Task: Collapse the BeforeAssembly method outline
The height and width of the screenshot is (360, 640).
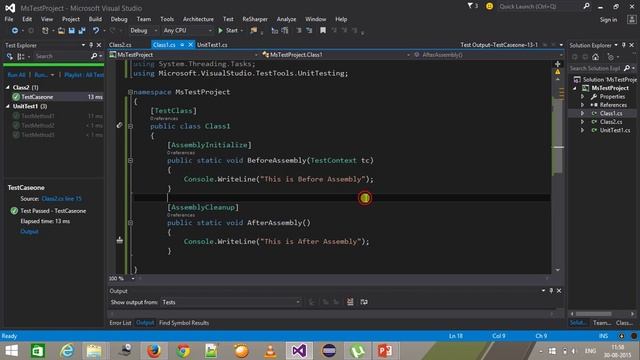Action: click(x=130, y=160)
